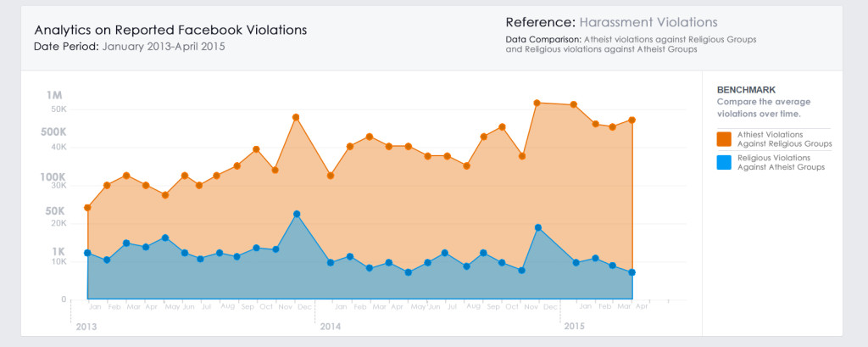Image resolution: width=868 pixels, height=347 pixels.
Task: Click the first orange data point in January 2013
Action: click(87, 207)
